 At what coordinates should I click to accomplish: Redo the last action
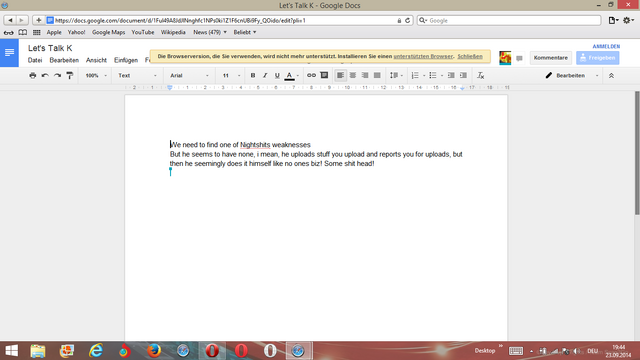coord(58,76)
